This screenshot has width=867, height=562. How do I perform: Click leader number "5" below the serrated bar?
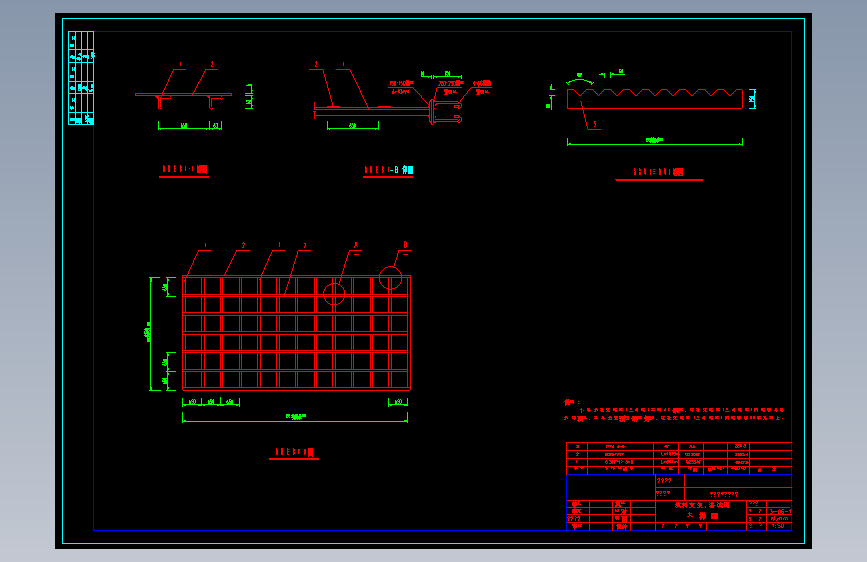595,124
